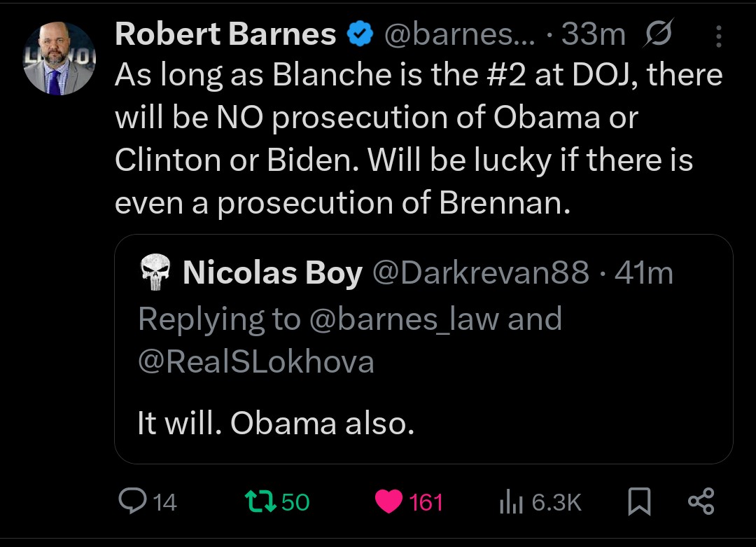
Task: Open Robert Barnes profile picture
Action: point(59,59)
